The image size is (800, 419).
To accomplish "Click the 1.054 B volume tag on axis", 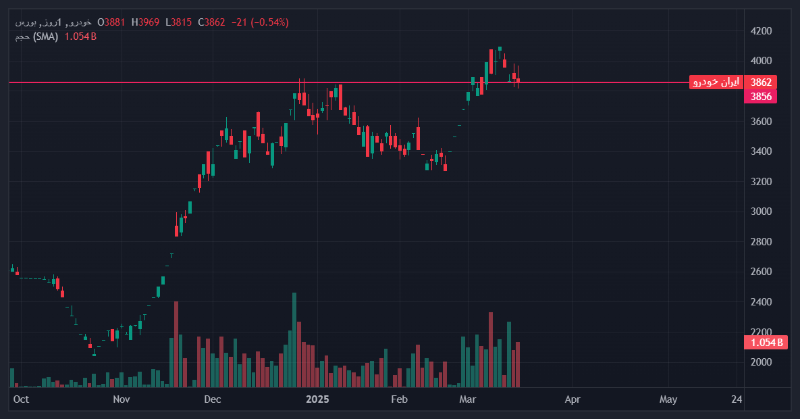I will pos(766,342).
